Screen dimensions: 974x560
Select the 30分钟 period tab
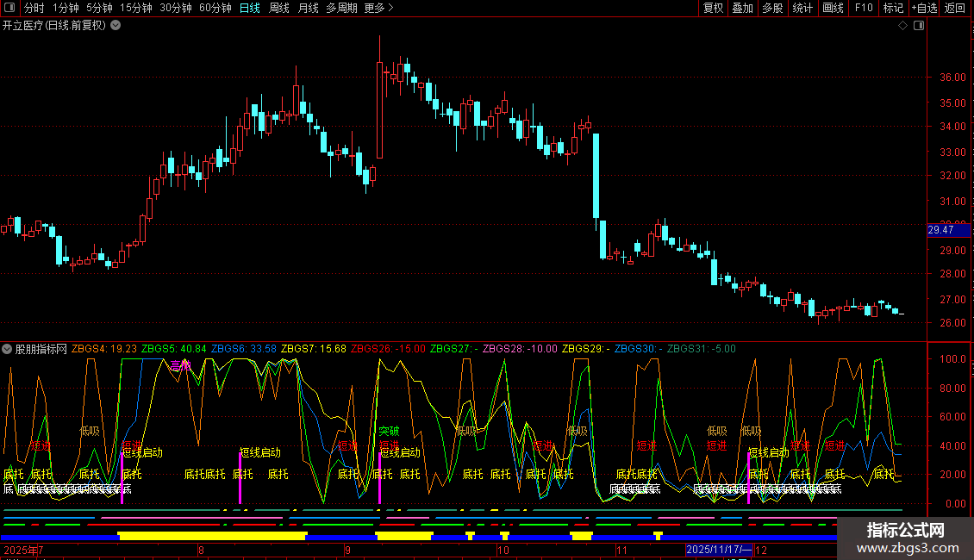pyautogui.click(x=176, y=8)
